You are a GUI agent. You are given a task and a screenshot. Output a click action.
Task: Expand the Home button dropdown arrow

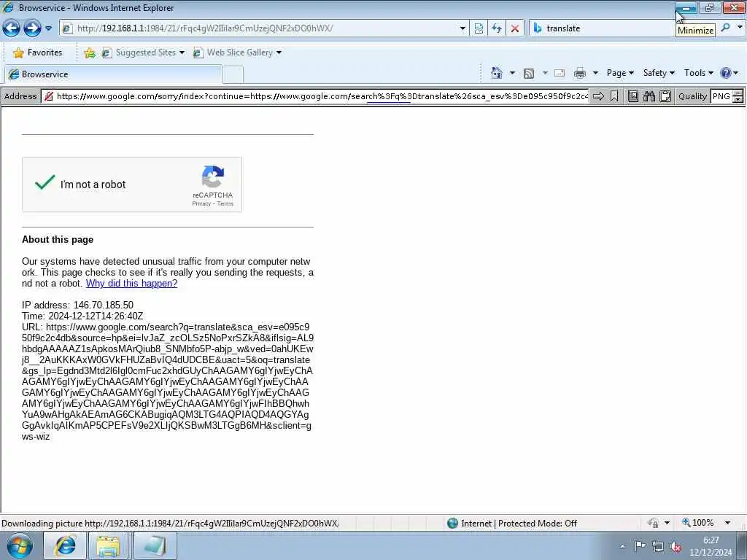(x=512, y=73)
